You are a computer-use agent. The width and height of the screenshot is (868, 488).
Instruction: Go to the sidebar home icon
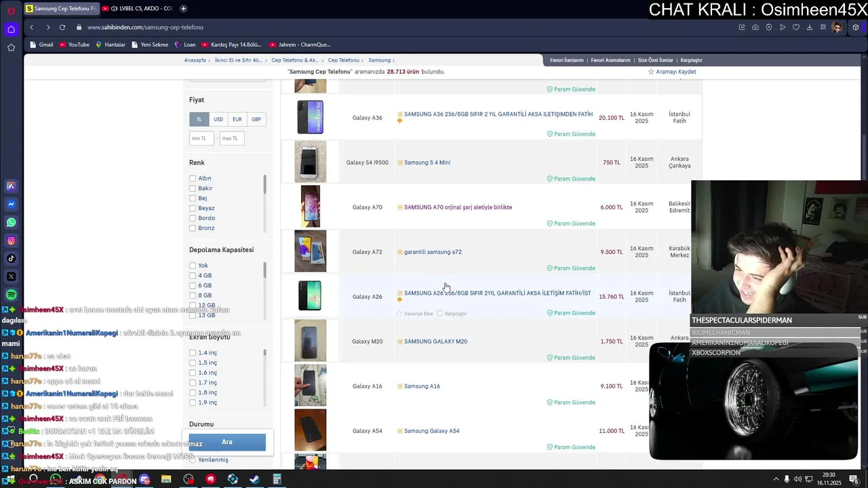tap(11, 29)
